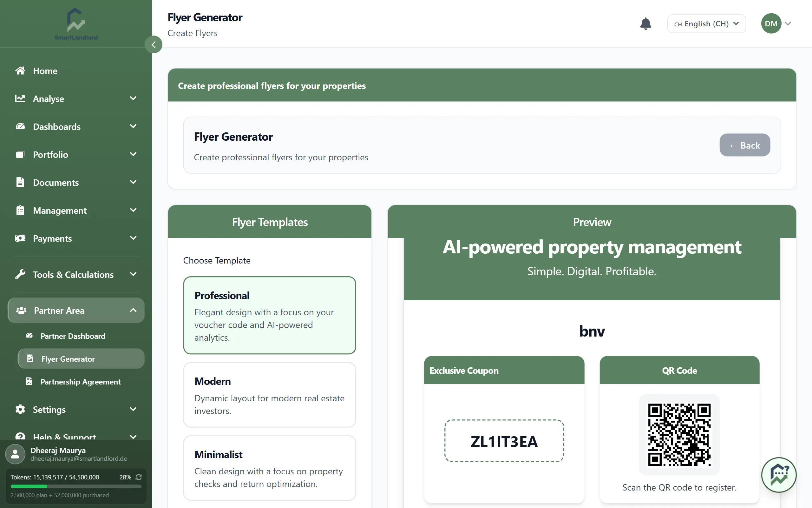Click the token usage progress bar
812x508 pixels.
pyautogui.click(x=76, y=486)
